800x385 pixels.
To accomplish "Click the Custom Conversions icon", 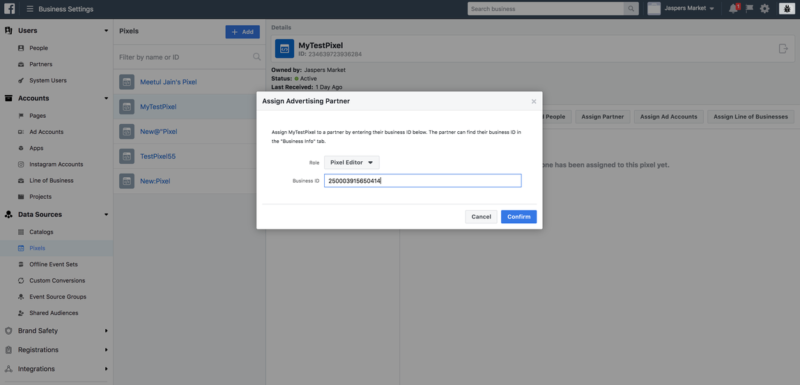I will 21,280.
